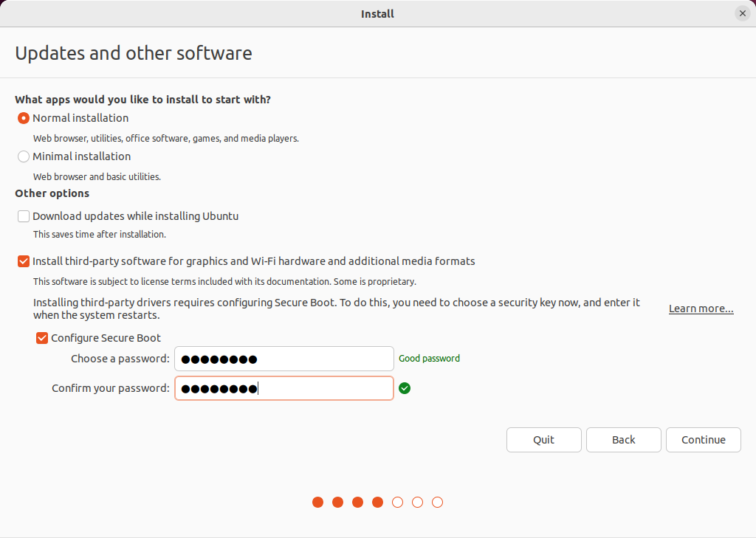Click into the Confirm your password field
This screenshot has height=538, width=756.
click(x=284, y=388)
